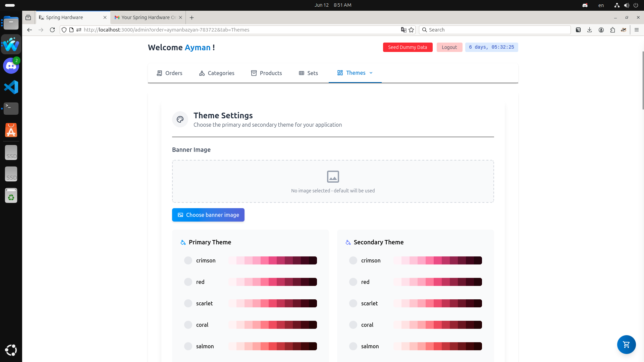Click the paint bucket icon beside Secondary Theme
Screen dimensions: 644x362
(348, 242)
